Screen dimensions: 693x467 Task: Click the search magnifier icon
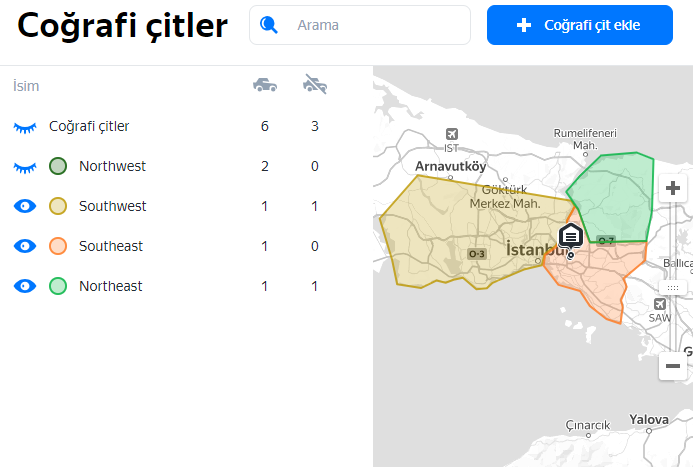268,25
